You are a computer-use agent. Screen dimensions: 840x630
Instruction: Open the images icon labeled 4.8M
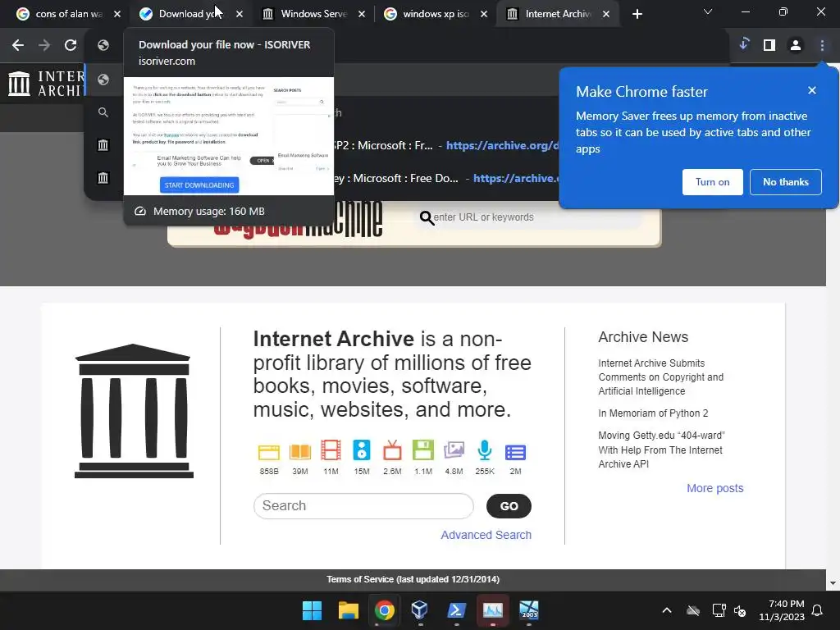(x=454, y=450)
